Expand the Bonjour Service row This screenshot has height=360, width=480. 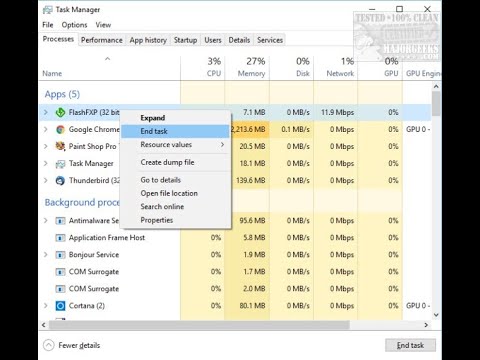46,255
